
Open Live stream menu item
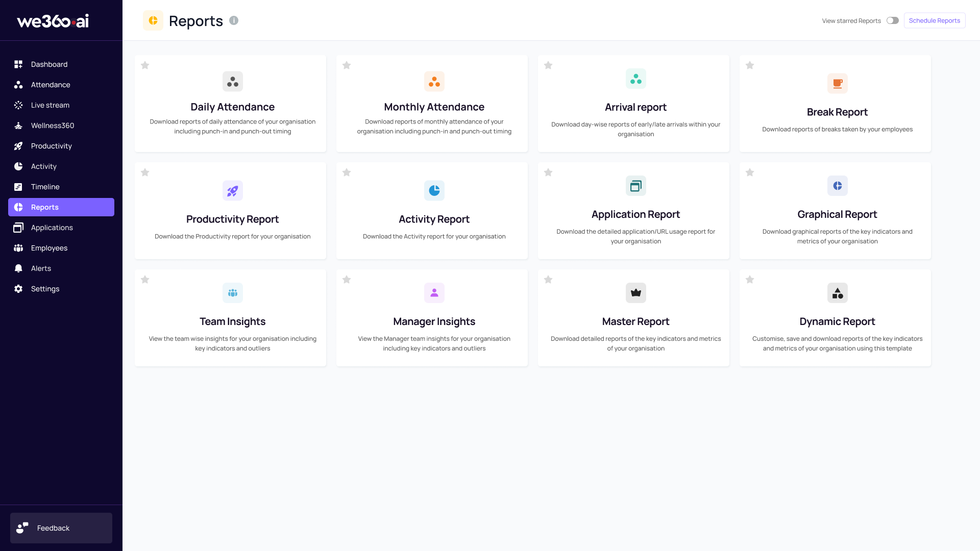click(x=61, y=105)
